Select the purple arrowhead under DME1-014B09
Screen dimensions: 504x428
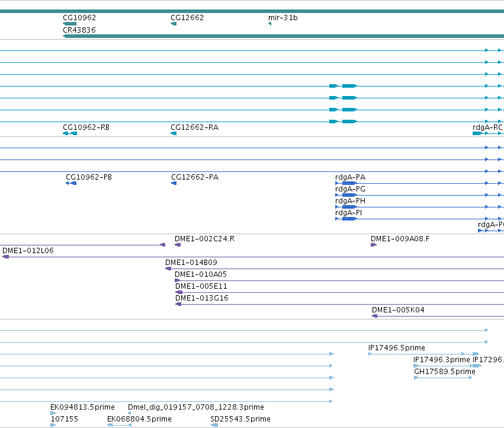click(168, 269)
